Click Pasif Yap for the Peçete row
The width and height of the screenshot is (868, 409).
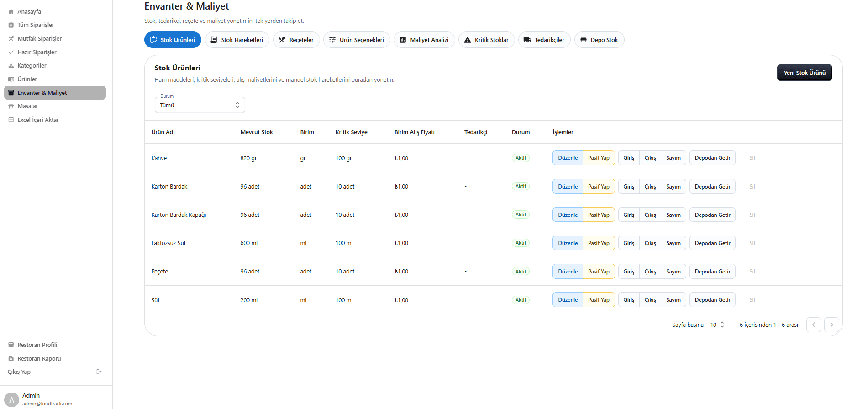(599, 272)
